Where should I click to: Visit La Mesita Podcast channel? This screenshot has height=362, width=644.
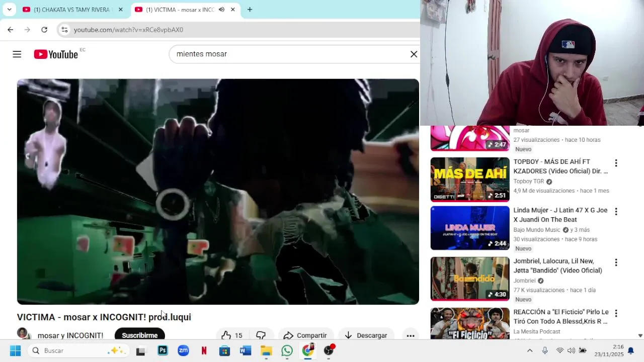[x=537, y=331]
